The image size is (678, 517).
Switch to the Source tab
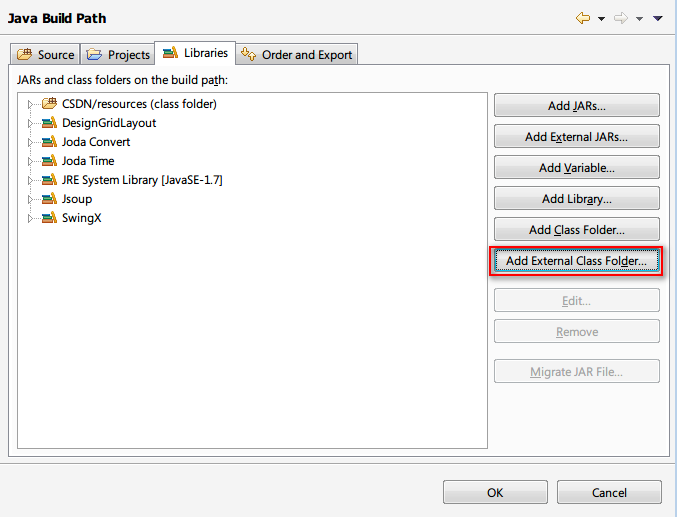(45, 54)
